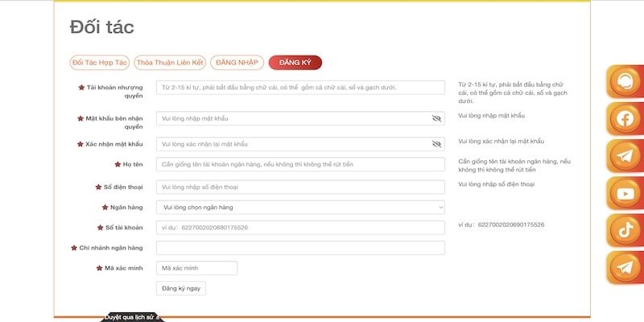Viewport: 644px width, 322px height.
Task: Click the Telegram icon below Facebook
Action: (x=625, y=156)
